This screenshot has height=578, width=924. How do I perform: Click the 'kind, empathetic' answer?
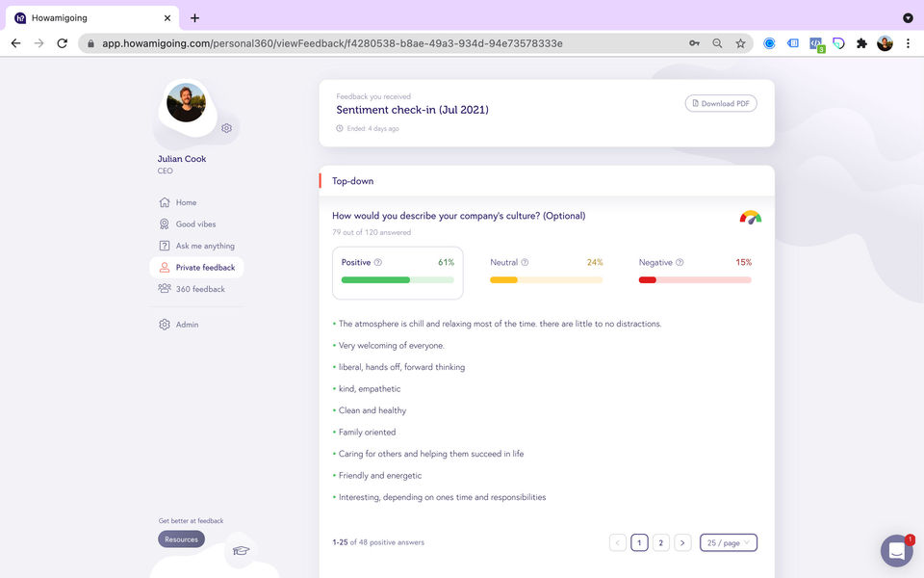click(x=370, y=388)
